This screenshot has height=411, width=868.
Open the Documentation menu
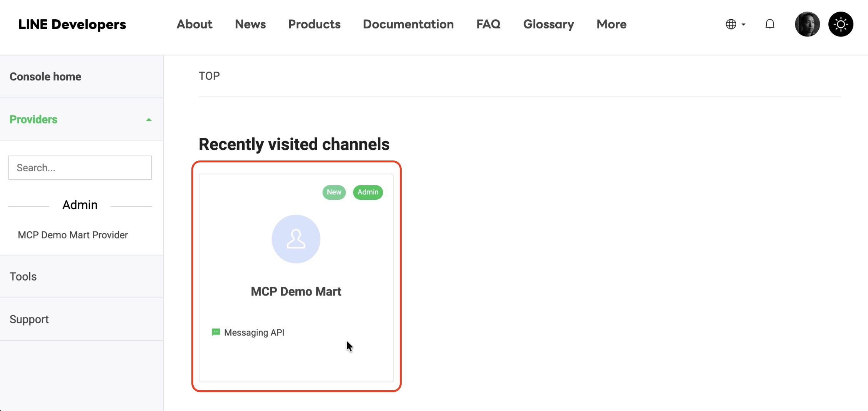[408, 24]
